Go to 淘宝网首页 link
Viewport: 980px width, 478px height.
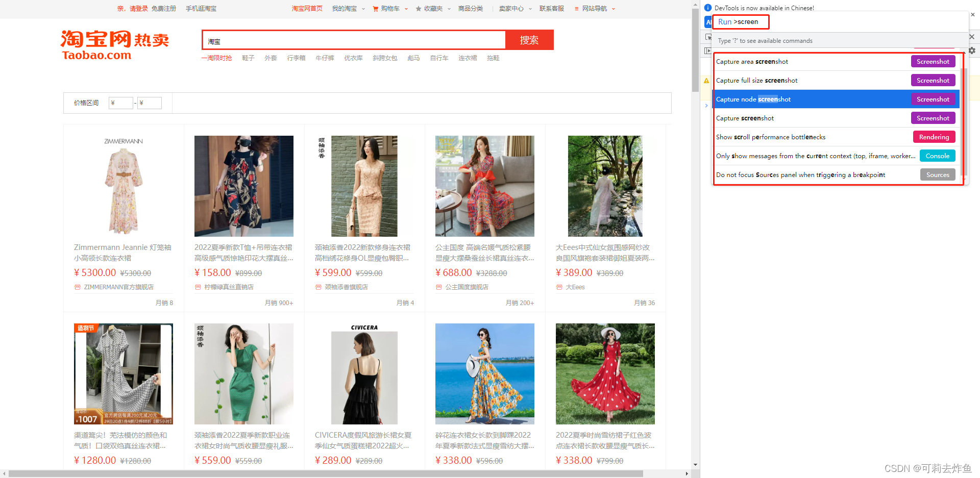coord(307,9)
